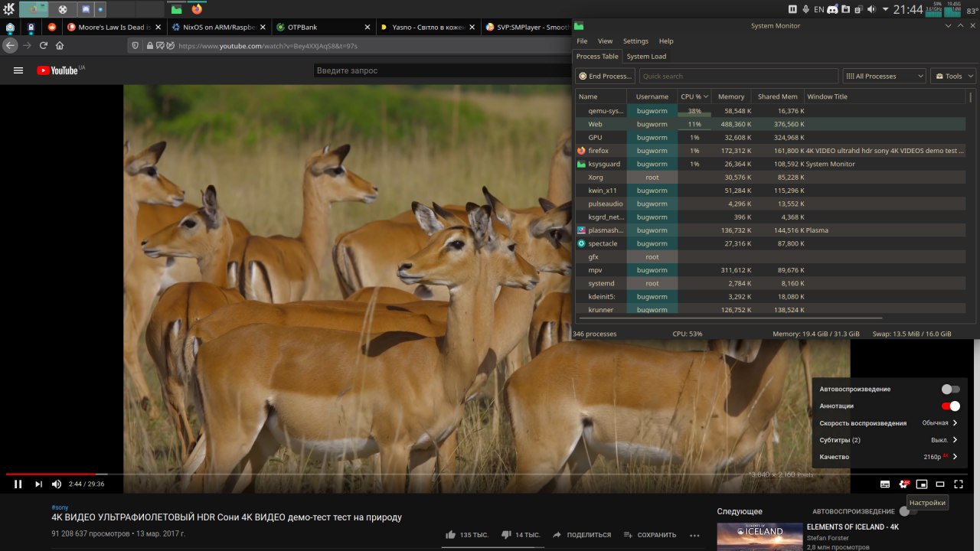
Task: Toggle Аннотации switch off
Action: click(x=950, y=406)
